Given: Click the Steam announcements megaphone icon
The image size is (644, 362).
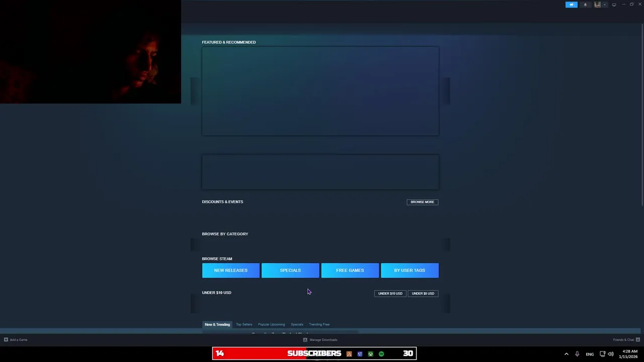Looking at the screenshot, I should 571,5.
